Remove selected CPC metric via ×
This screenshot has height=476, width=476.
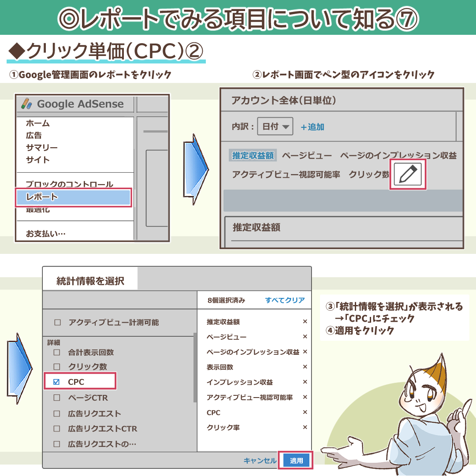tap(305, 413)
